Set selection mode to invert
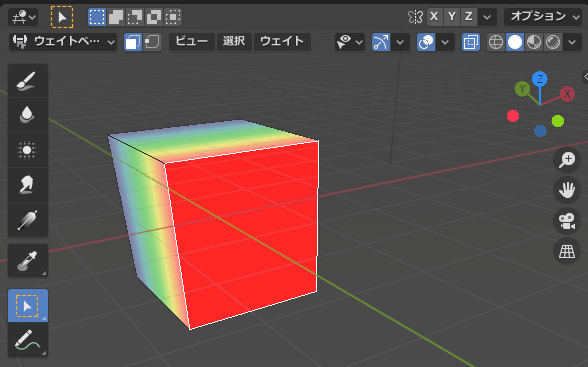 pyautogui.click(x=154, y=17)
